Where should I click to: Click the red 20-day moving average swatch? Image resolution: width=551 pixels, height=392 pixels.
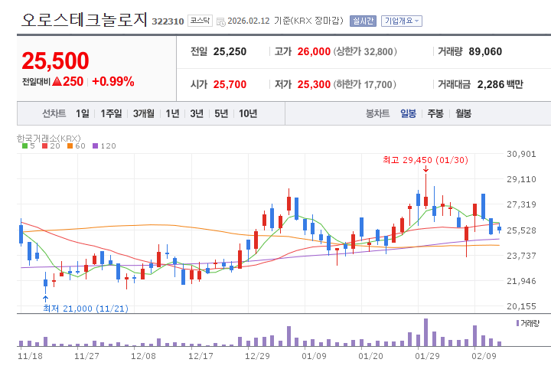coord(44,146)
